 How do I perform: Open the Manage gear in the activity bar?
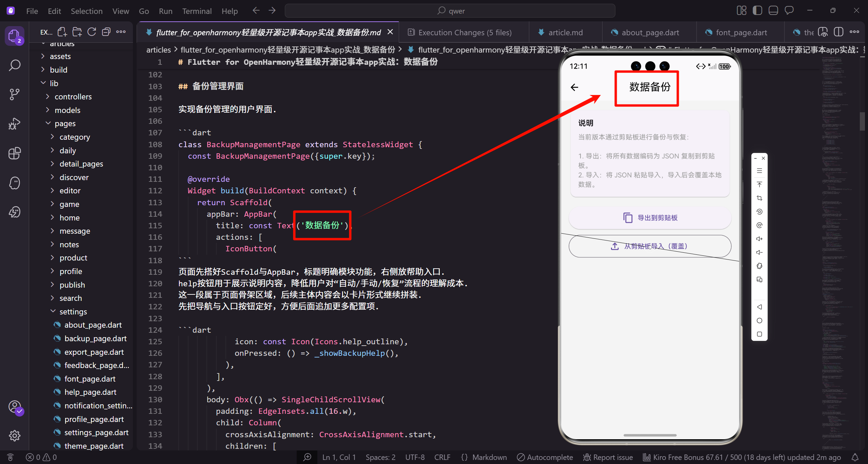pos(15,436)
